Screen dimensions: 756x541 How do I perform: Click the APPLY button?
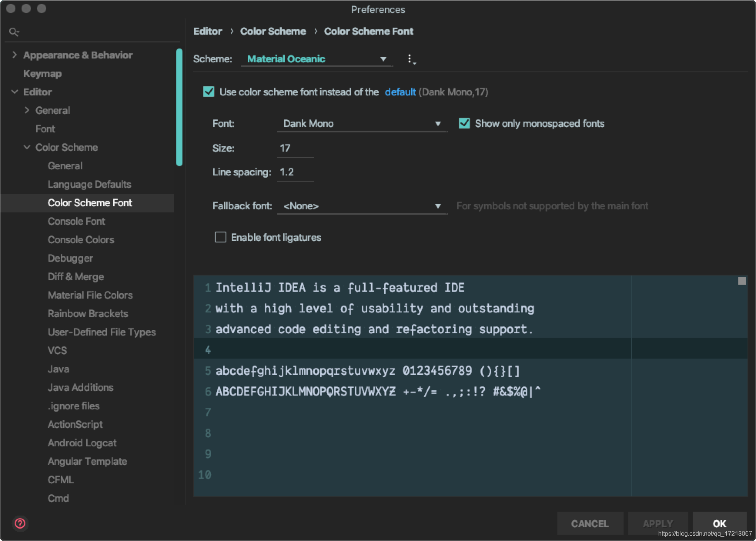point(657,523)
